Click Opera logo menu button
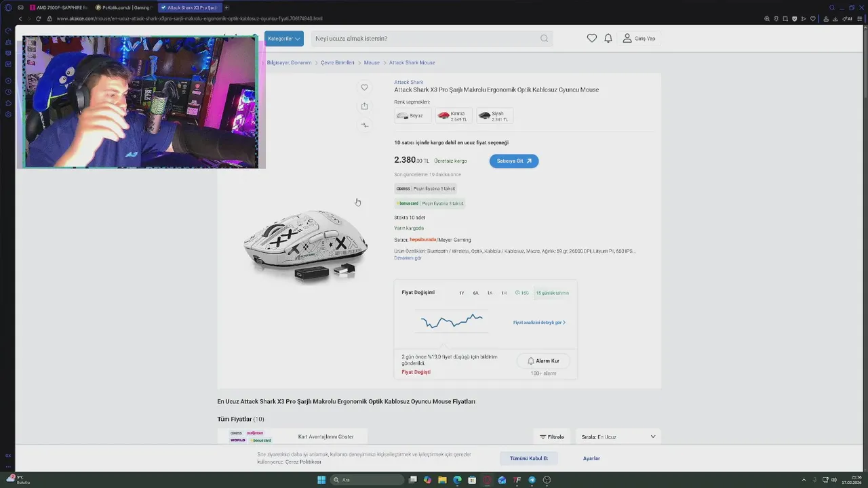The width and height of the screenshot is (868, 488). pyautogui.click(x=8, y=7)
